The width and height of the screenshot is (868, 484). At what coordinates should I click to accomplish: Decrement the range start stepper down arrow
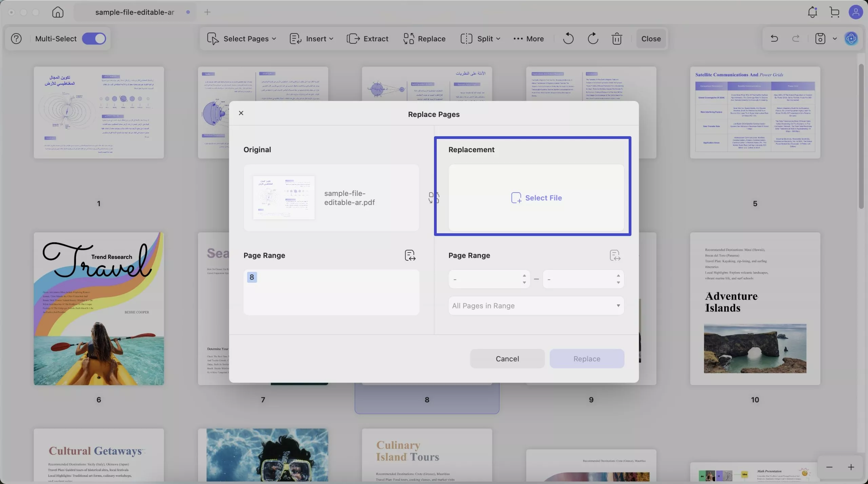524,283
